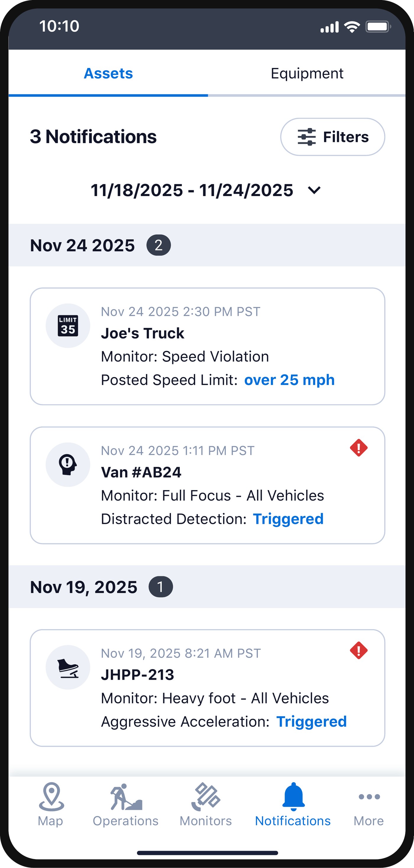Expand the Nov 24 2025 group header
Viewport: 414px width, 868px height.
83,245
